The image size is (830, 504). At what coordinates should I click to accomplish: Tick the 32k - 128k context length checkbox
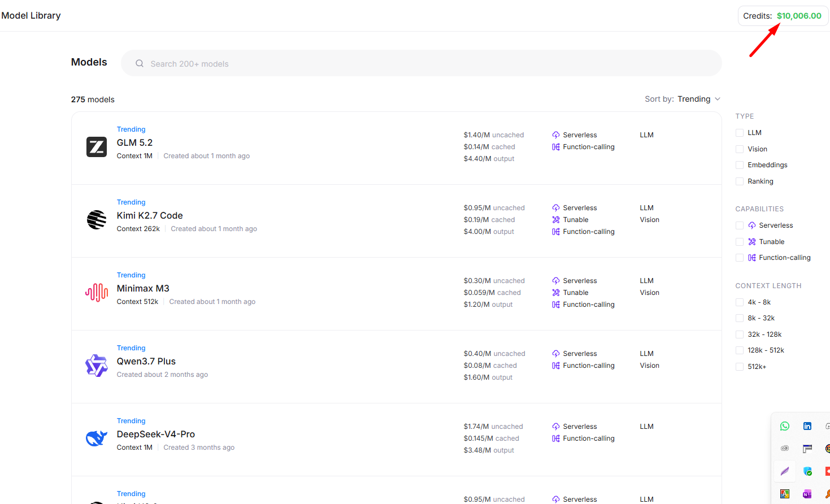coord(740,334)
